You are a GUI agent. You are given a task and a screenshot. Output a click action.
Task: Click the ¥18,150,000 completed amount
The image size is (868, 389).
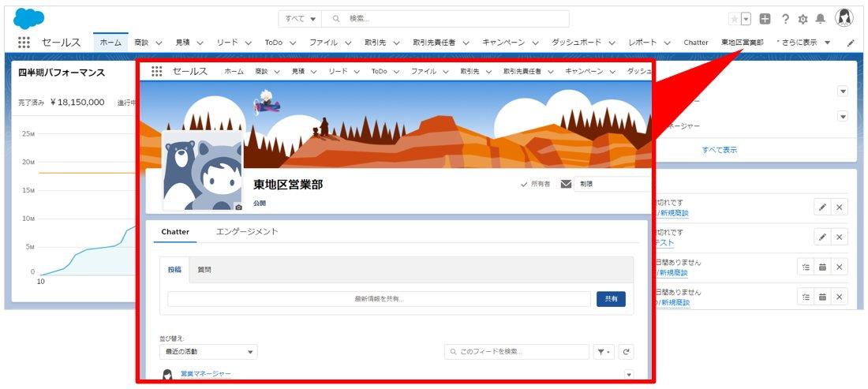pyautogui.click(x=77, y=103)
